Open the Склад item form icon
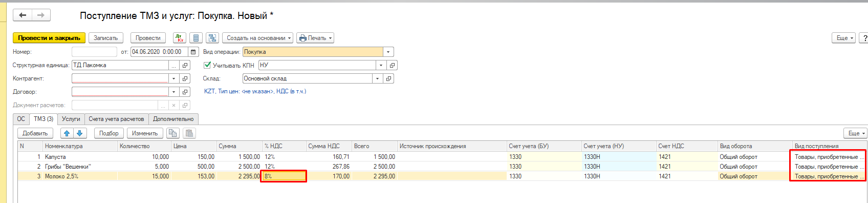 pyautogui.click(x=388, y=78)
